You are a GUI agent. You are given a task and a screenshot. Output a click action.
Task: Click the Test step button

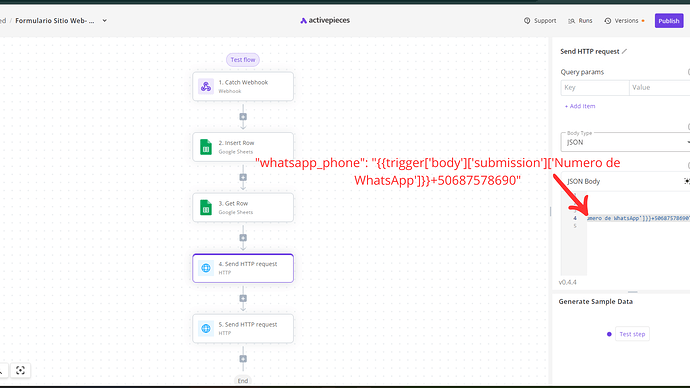pos(632,334)
